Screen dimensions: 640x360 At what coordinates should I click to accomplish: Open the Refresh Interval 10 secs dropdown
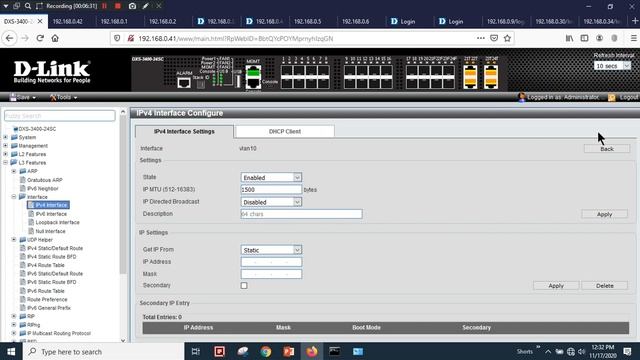[612, 66]
